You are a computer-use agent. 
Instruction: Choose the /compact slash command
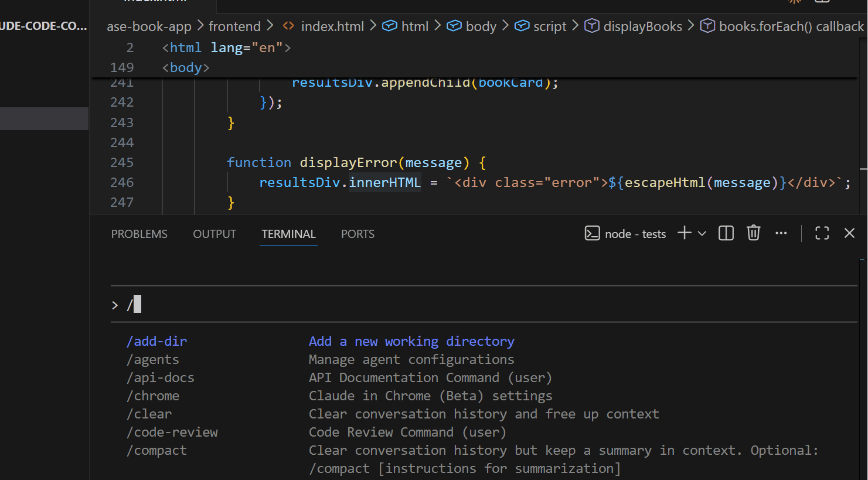coord(157,450)
